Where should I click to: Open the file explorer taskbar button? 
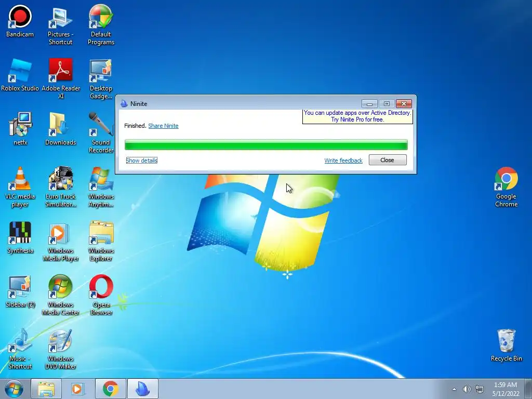click(x=46, y=389)
